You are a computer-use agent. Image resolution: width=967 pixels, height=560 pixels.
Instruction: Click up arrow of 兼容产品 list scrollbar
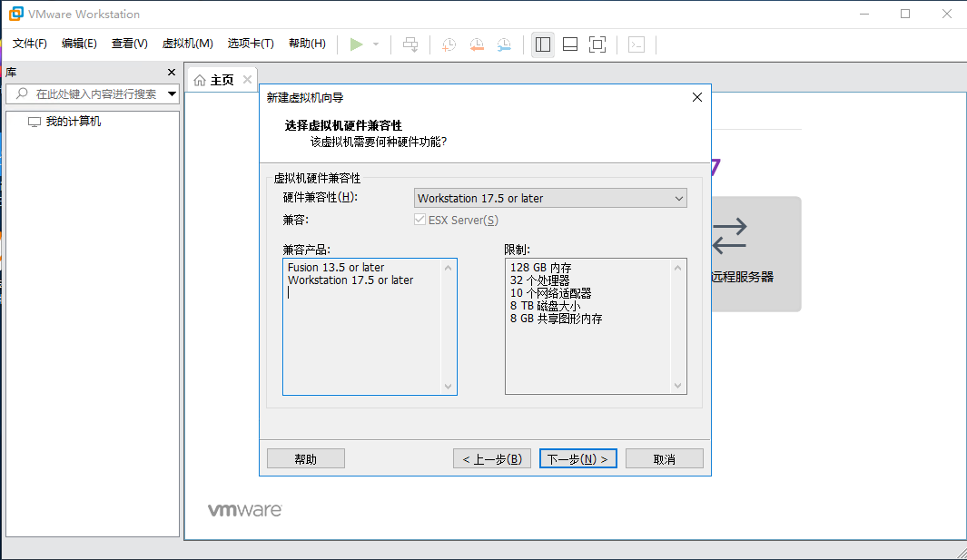pos(449,268)
